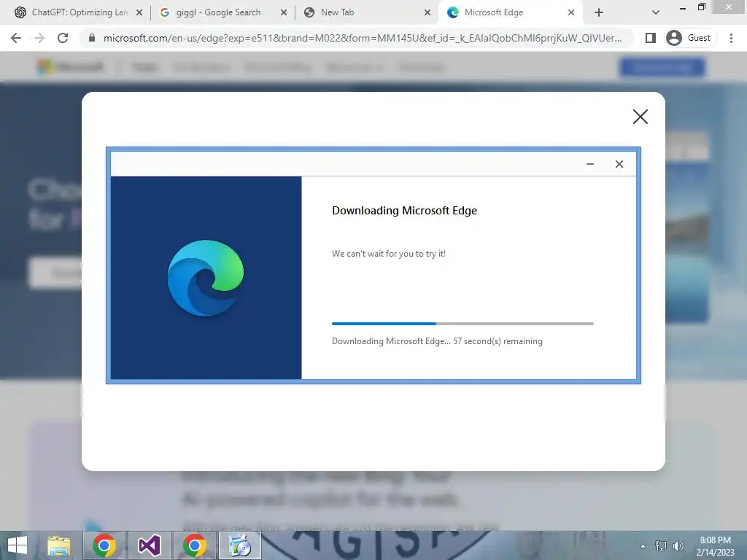Click the blurred blue download button
The width and height of the screenshot is (747, 560).
tap(662, 67)
